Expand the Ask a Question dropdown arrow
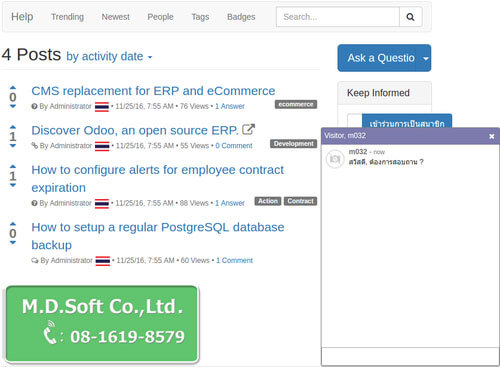This screenshot has height=367, width=500. [x=426, y=58]
